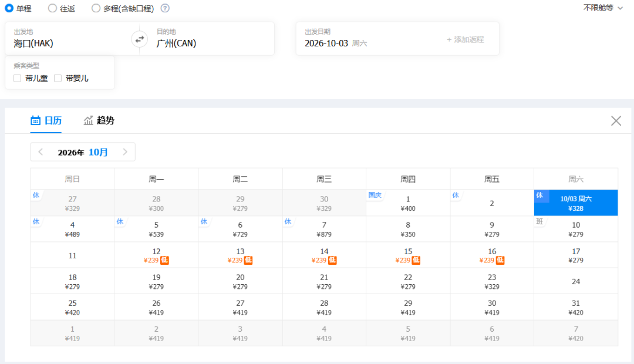
Task: Open the 不限舱等 cabin class dropdown
Action: pos(602,8)
